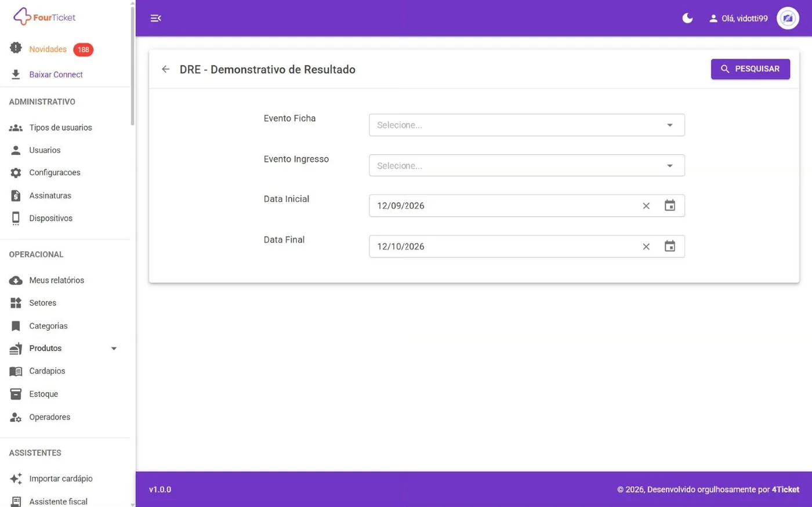Click the PESQUISAR button
The image size is (812, 507).
[750, 69]
